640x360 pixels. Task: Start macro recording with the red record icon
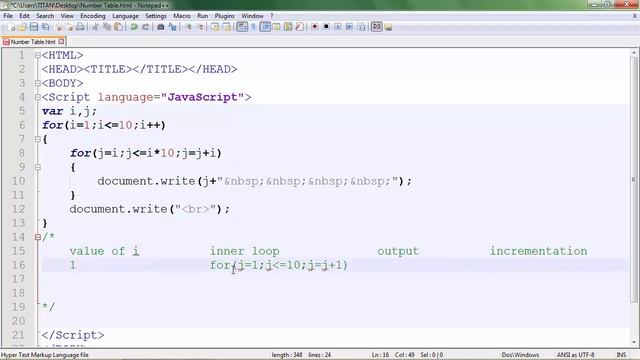pos(315,27)
